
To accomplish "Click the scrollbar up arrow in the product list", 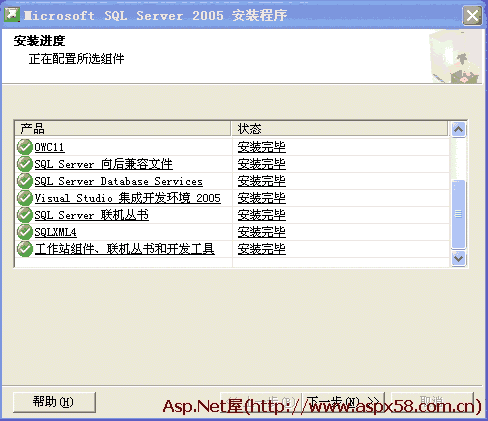I will coord(459,129).
